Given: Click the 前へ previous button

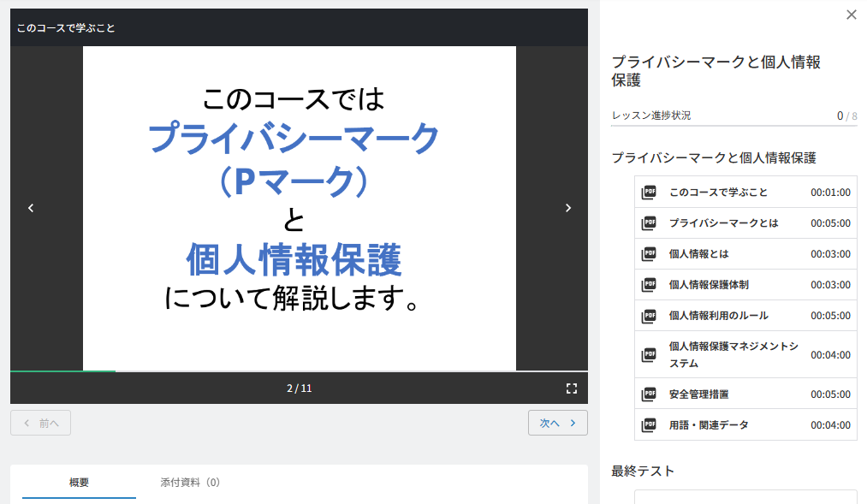Looking at the screenshot, I should [x=40, y=423].
